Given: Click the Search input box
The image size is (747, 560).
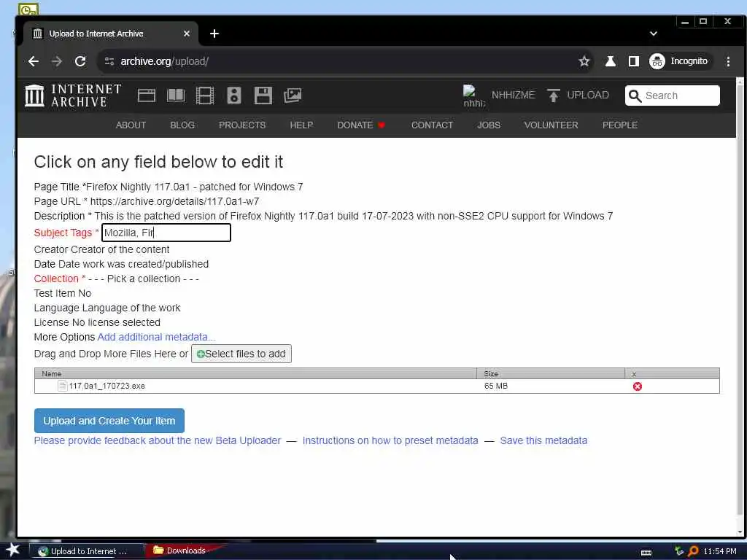Looking at the screenshot, I should (672, 96).
